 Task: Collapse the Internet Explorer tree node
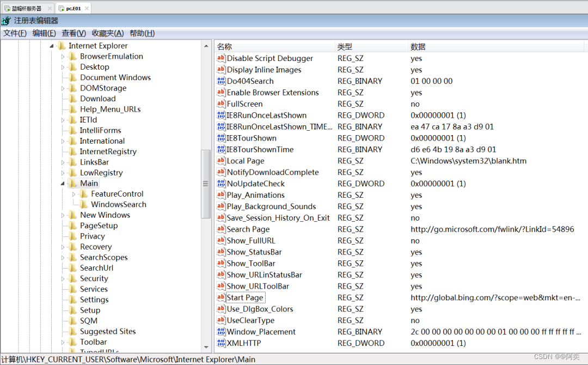pyautogui.click(x=52, y=46)
